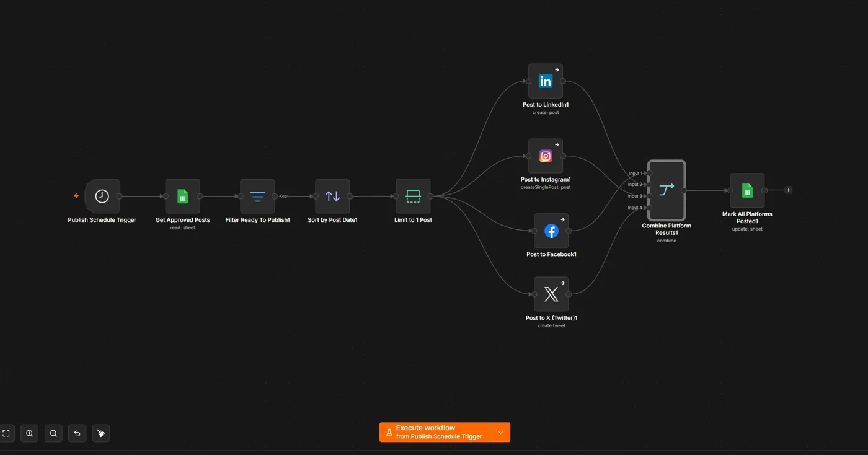Screen dimensions: 868x455
Task: Click the Input 4 connector label
Action: [x=635, y=208]
